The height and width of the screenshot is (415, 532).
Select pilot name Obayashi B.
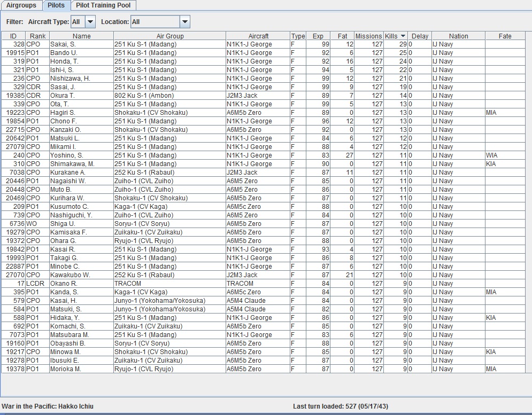pyautogui.click(x=67, y=343)
